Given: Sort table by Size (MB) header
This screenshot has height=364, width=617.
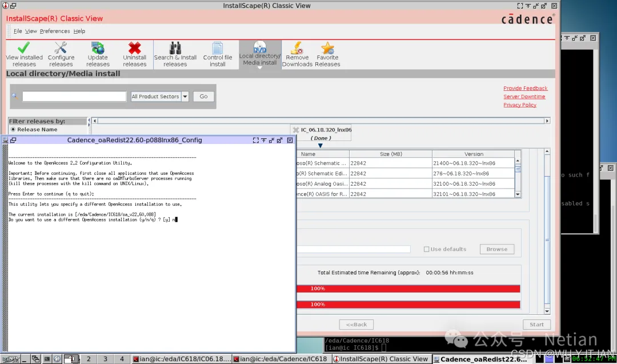Looking at the screenshot, I should pyautogui.click(x=391, y=154).
